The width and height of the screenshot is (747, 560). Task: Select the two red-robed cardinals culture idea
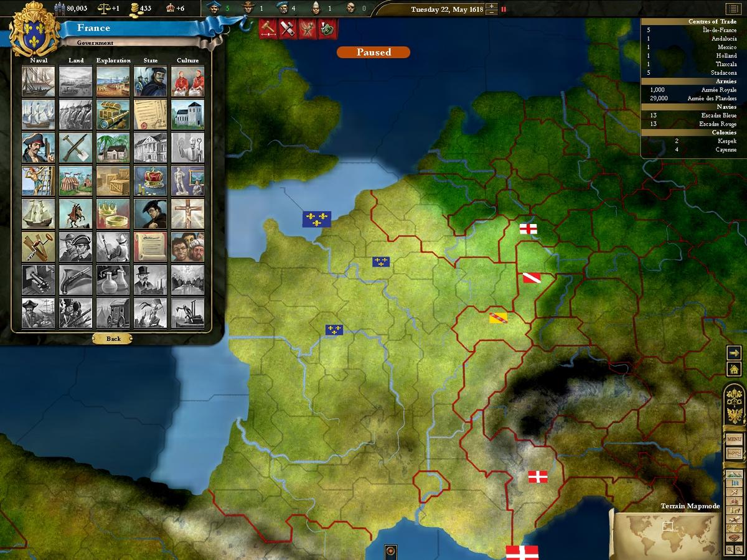187,82
